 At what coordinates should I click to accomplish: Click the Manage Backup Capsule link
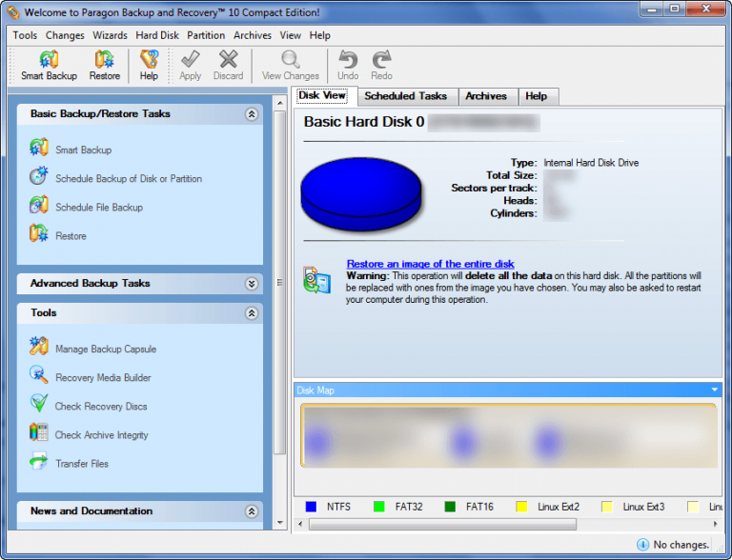point(106,350)
